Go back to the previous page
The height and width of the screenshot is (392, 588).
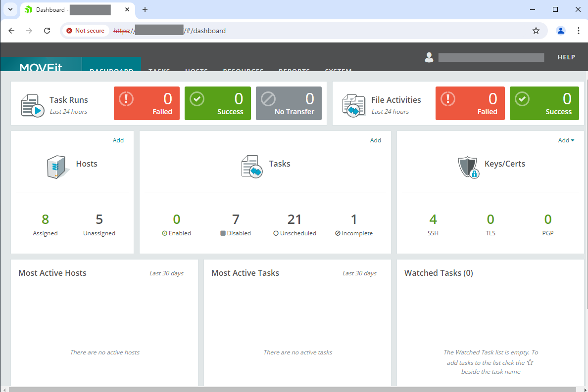(x=11, y=31)
